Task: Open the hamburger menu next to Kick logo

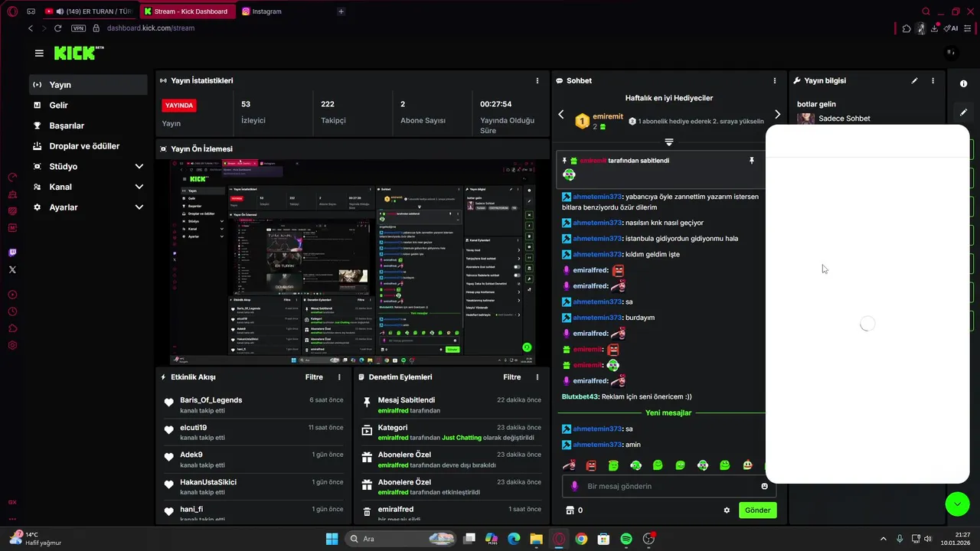Action: (x=39, y=54)
